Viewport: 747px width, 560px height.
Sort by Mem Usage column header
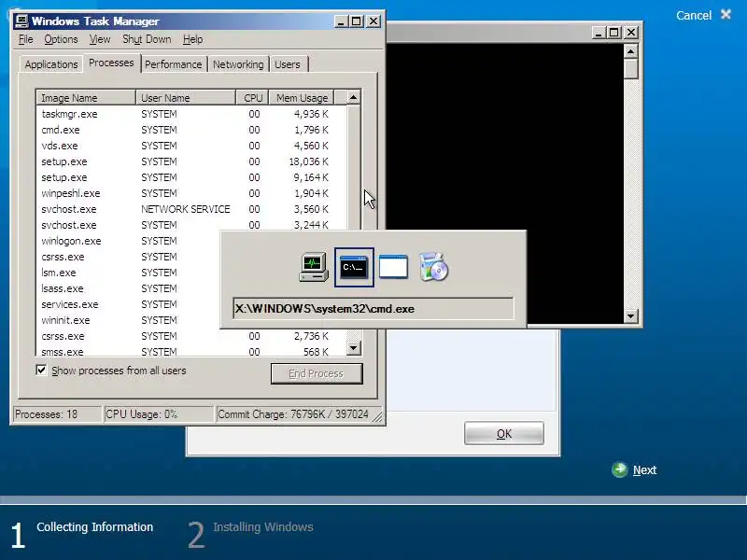(x=302, y=98)
